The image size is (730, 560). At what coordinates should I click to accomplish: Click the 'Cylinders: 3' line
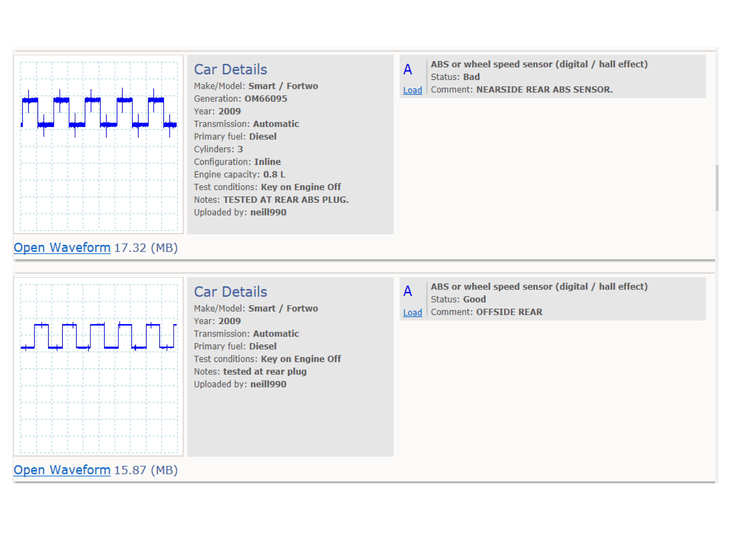coord(218,149)
